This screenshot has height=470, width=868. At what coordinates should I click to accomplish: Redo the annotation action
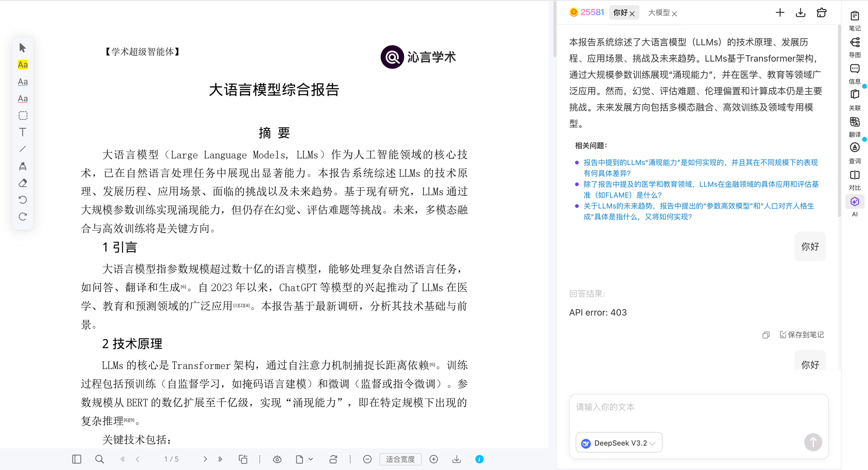point(23,217)
